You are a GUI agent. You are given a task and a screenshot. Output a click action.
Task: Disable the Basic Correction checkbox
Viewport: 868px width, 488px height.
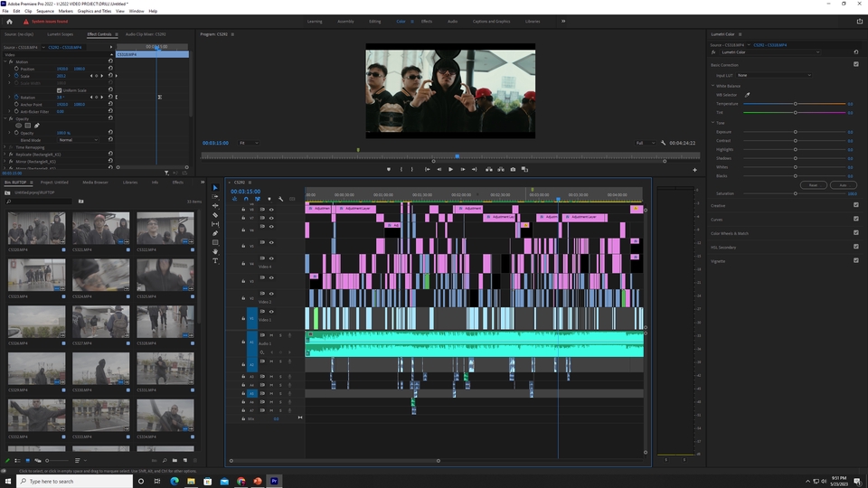[x=856, y=64]
